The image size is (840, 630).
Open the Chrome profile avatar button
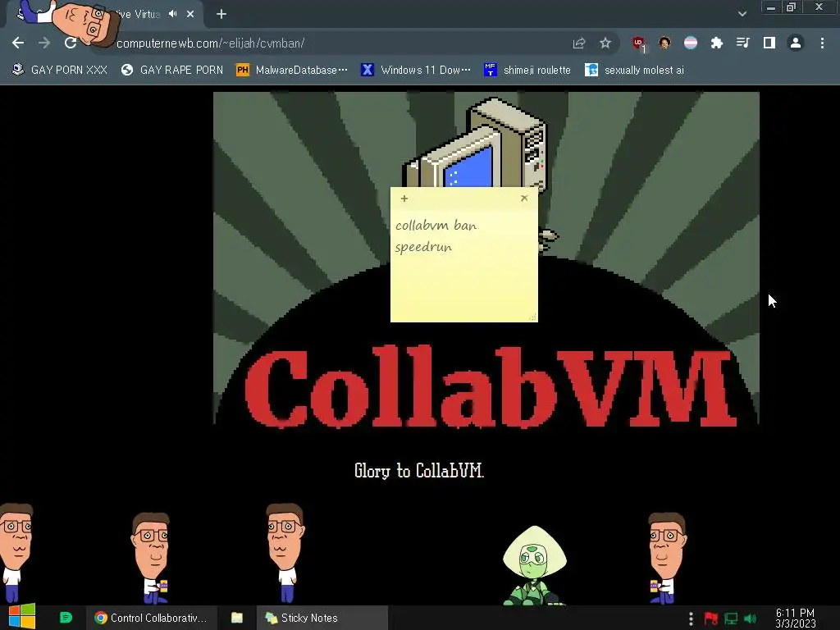pos(796,43)
